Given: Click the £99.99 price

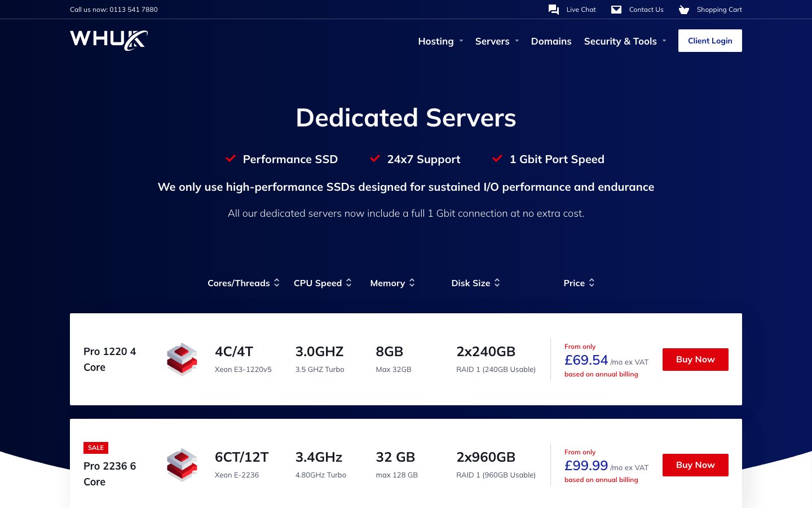Looking at the screenshot, I should point(586,466).
